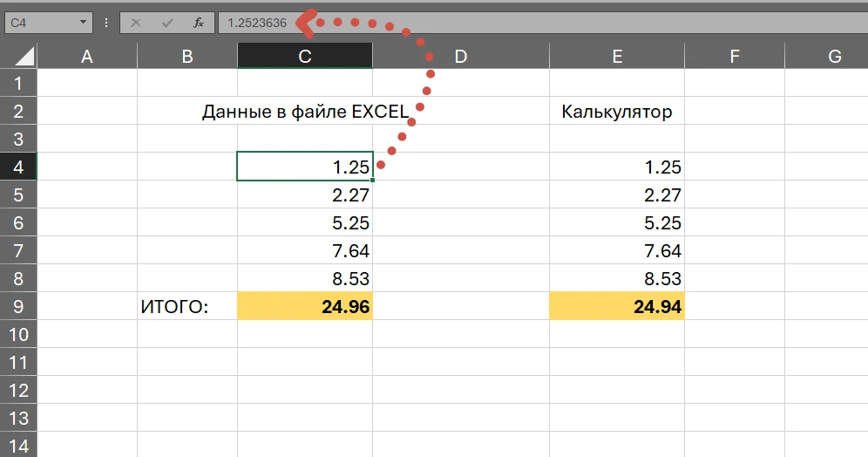The height and width of the screenshot is (457, 868).
Task: Select row 8 header
Action: [x=18, y=278]
